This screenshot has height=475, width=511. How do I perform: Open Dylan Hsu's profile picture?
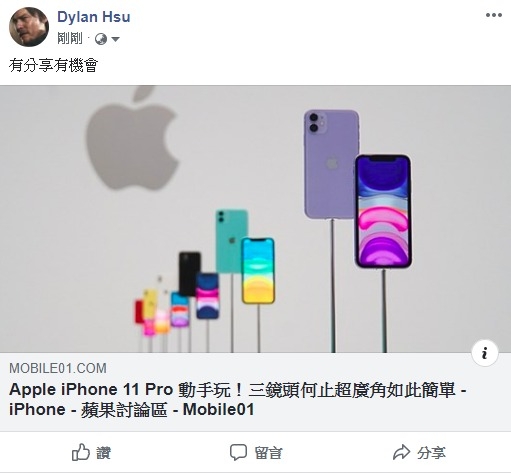pyautogui.click(x=29, y=27)
